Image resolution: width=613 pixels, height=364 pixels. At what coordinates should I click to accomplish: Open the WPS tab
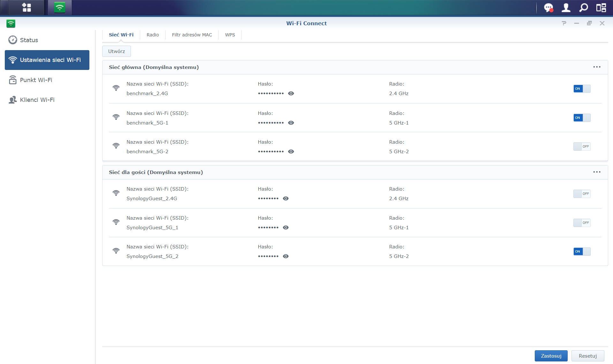coord(230,35)
